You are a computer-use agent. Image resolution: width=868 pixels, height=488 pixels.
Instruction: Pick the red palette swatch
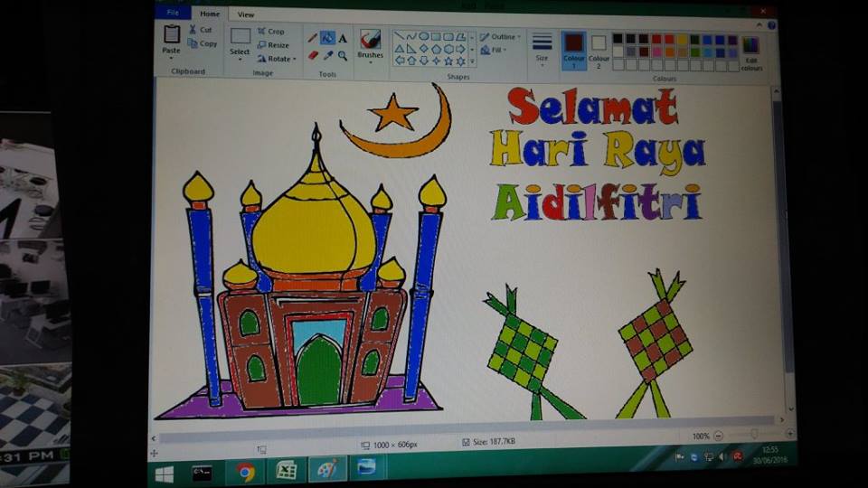pos(656,39)
